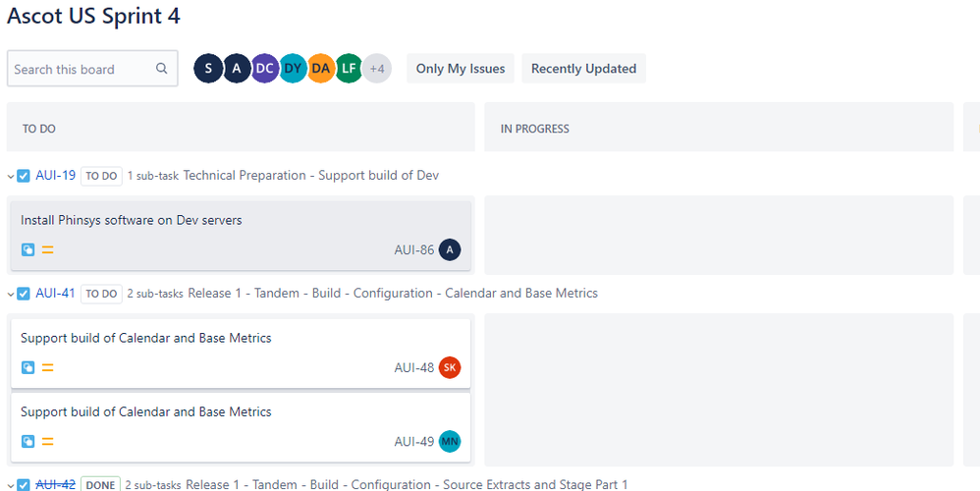The height and width of the screenshot is (491, 980).
Task: Click medium priority icon on AUI-48 card
Action: point(47,367)
